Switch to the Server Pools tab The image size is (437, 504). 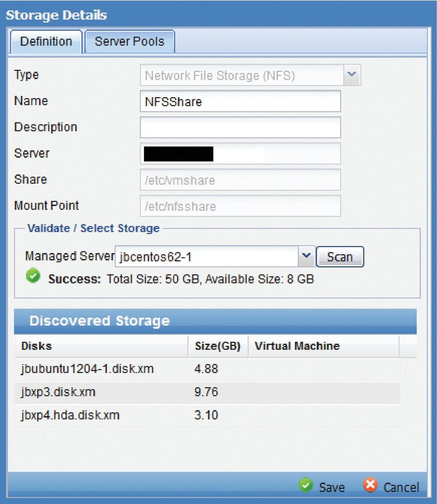coord(129,41)
